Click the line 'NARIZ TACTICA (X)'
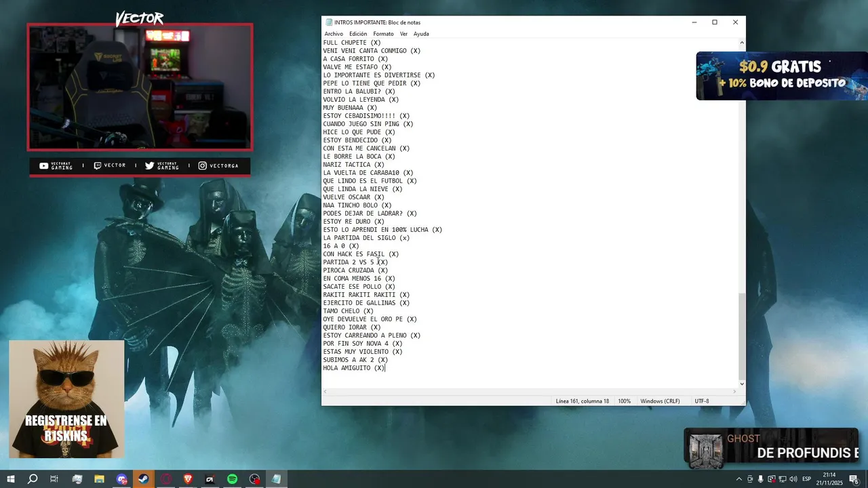Viewport: 868px width, 488px height. click(354, 165)
